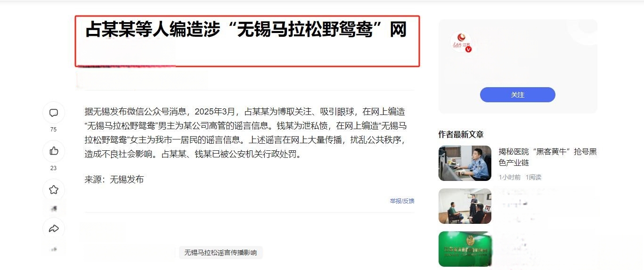Share the article using arrow icon
This screenshot has height=270, width=644.
coord(54,229)
